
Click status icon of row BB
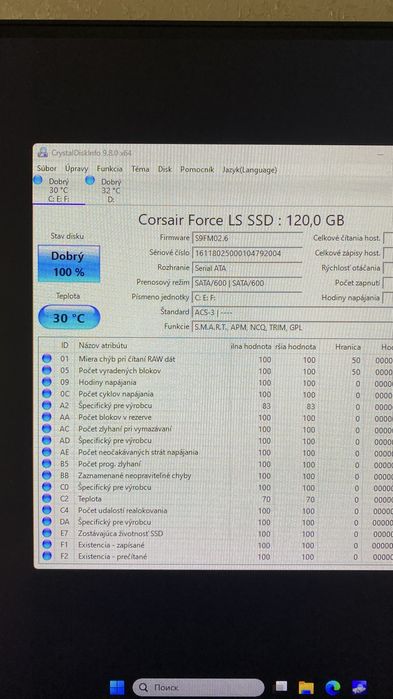click(47, 475)
